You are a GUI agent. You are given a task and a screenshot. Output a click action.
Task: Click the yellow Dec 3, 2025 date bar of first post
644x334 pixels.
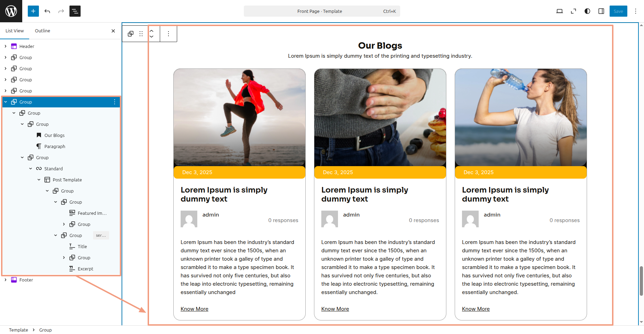pos(239,172)
